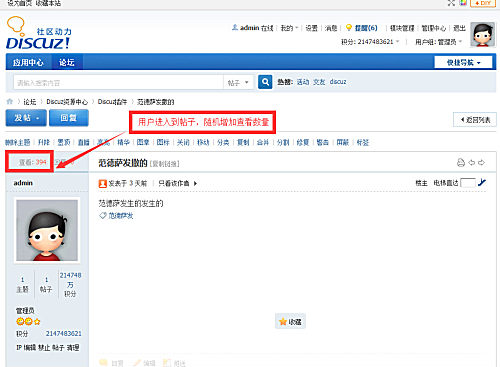
Task: Click the DIY button at top
Action: 483,3
